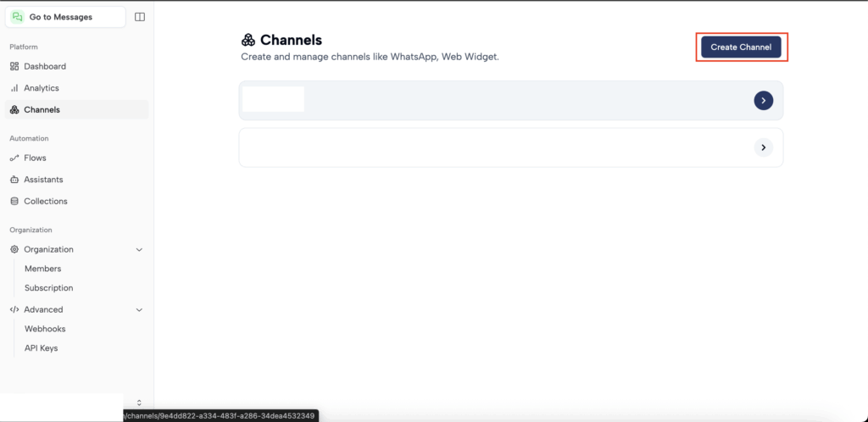Click the Advanced code brackets icon
The image size is (868, 422).
click(14, 309)
